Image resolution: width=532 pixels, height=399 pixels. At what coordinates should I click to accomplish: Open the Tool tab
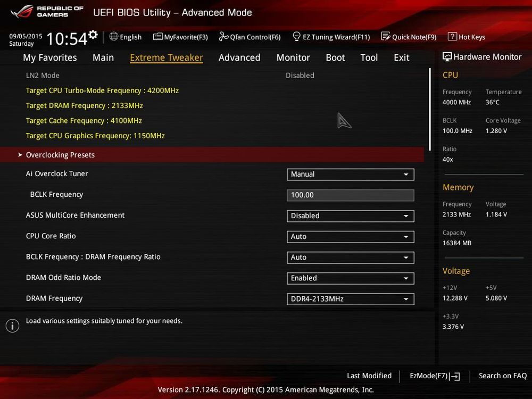369,57
